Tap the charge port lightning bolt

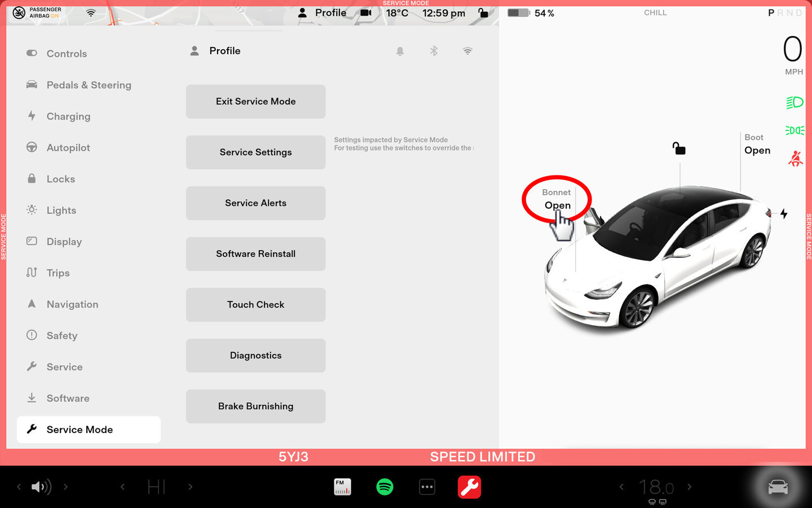coord(784,214)
